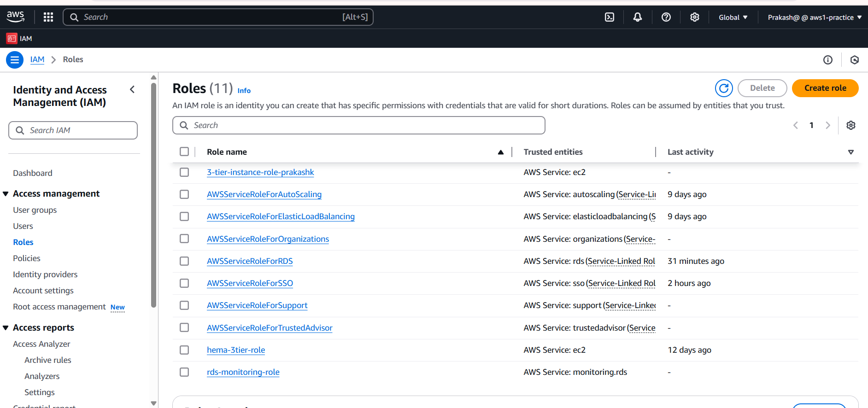Check the AWSServiceRoleForRDS row checkbox

click(184, 261)
